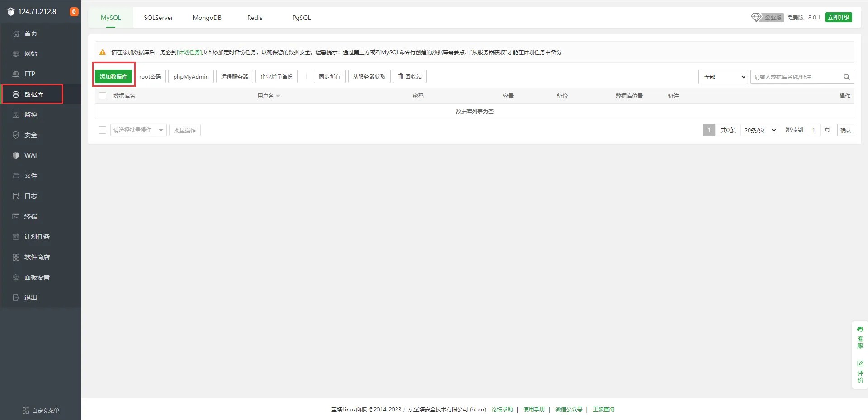This screenshot has height=420, width=868.
Task: Click the 同步所有 button
Action: click(x=330, y=77)
